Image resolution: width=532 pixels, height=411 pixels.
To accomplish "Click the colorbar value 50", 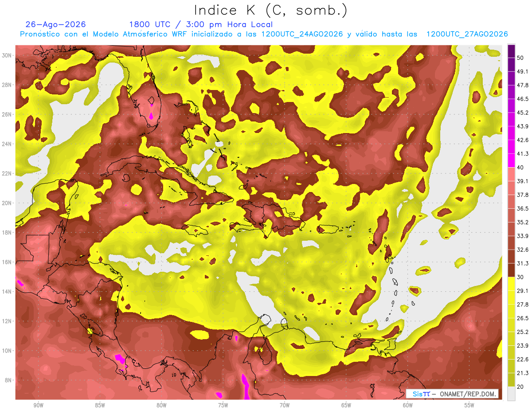I will 521,58.
